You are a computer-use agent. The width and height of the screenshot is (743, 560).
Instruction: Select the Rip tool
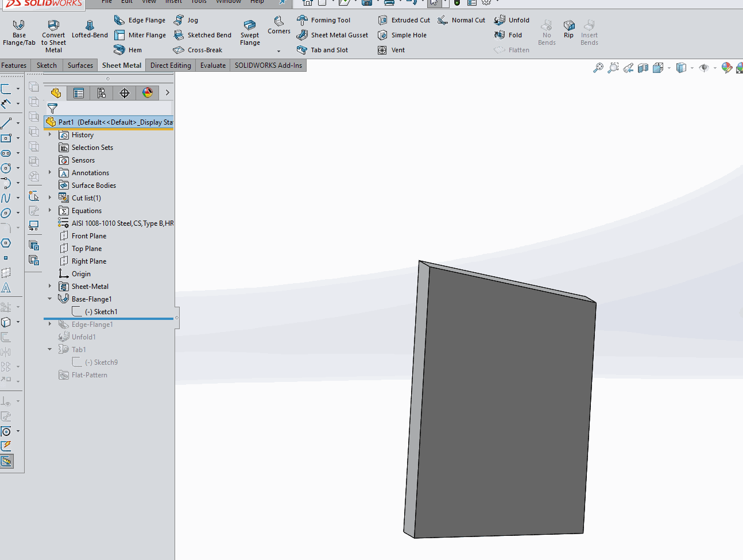568,29
